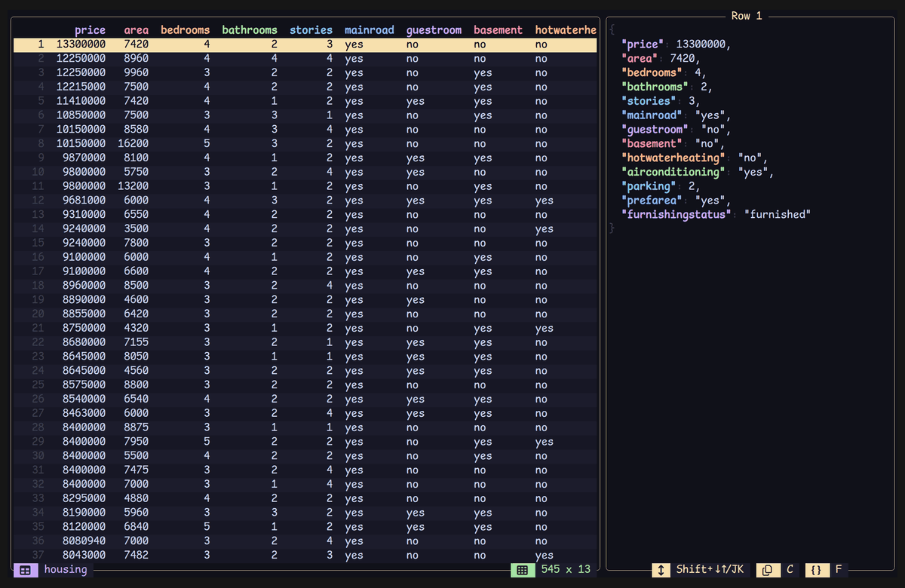Select the stories column header
The image size is (905, 588).
(x=311, y=30)
